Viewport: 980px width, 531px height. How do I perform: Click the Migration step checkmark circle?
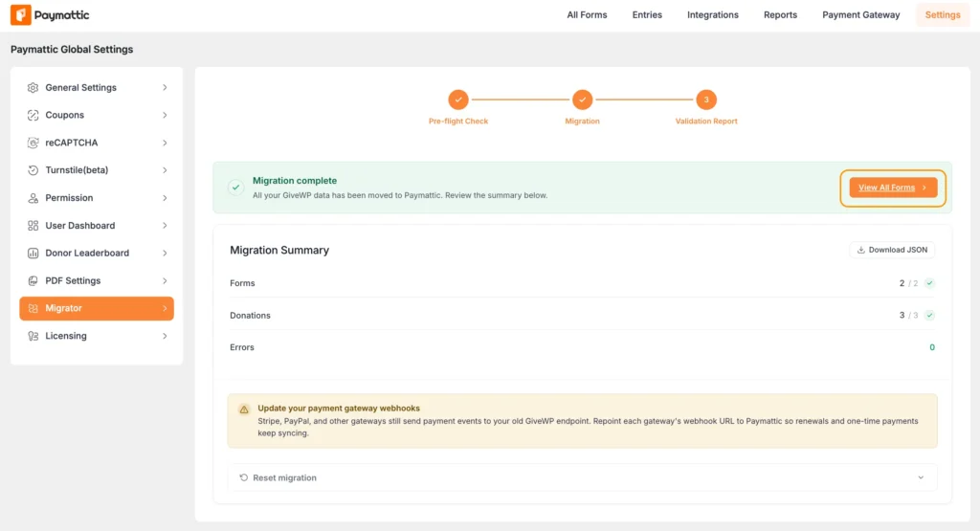click(x=582, y=100)
